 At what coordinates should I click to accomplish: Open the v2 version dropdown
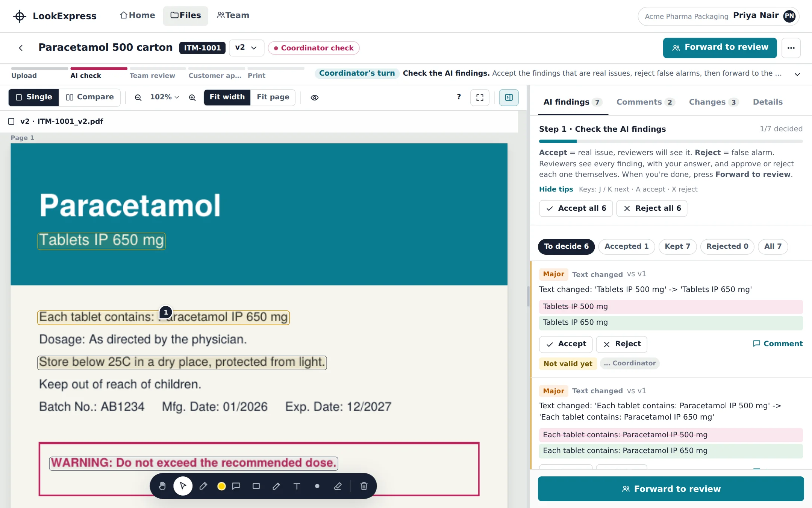tap(246, 48)
